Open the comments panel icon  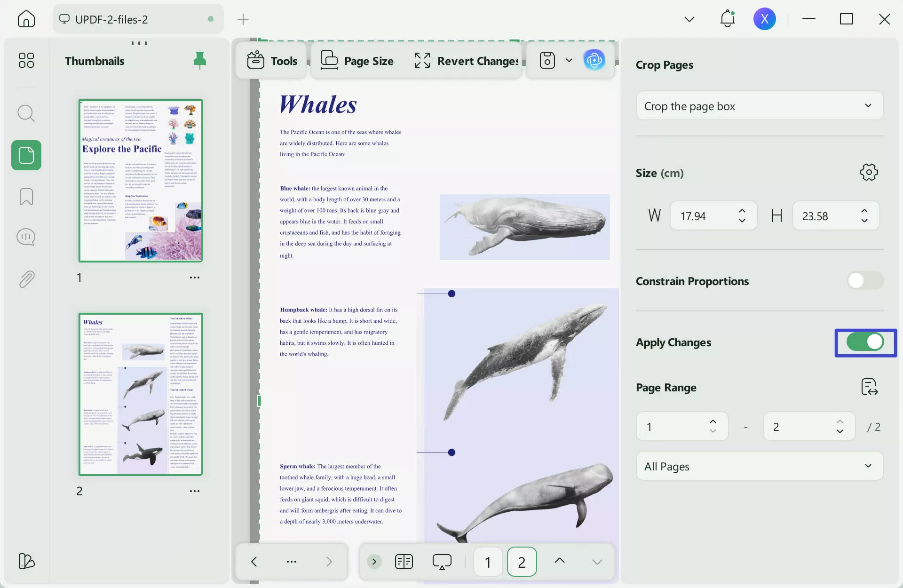[26, 237]
